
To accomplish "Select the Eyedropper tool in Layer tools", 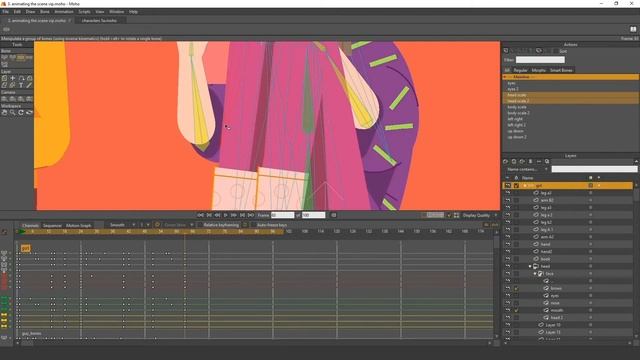I will (29, 85).
